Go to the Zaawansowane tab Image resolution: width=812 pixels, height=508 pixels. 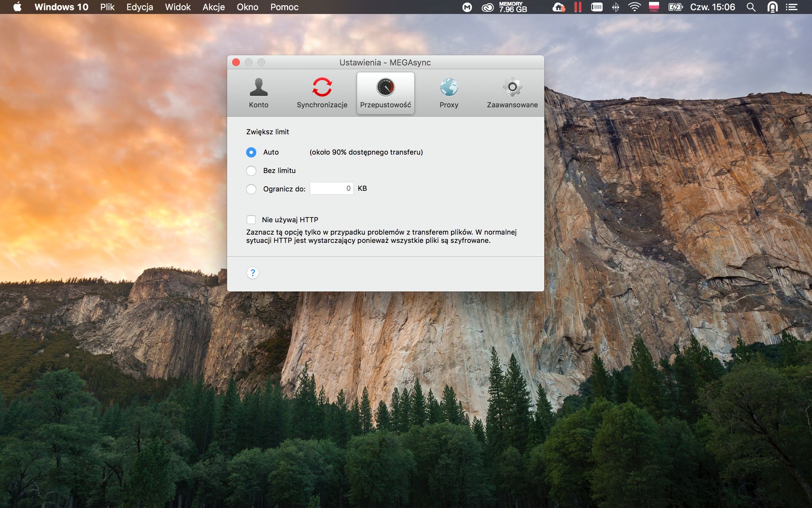512,93
